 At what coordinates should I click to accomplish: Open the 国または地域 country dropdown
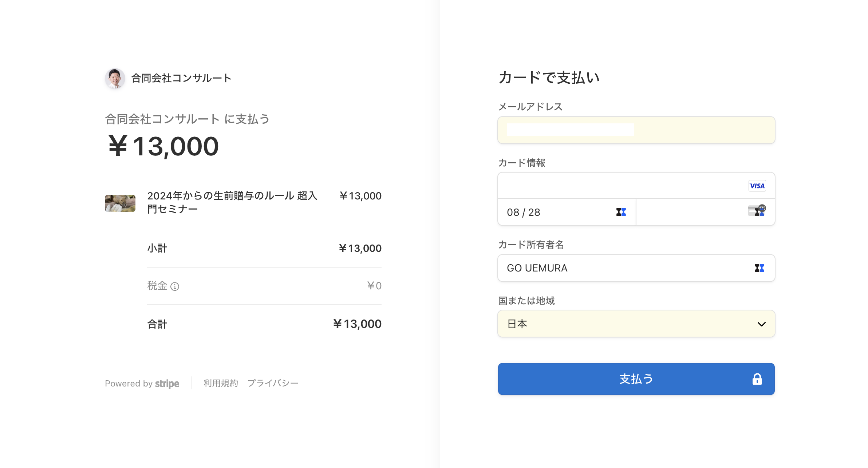click(636, 324)
